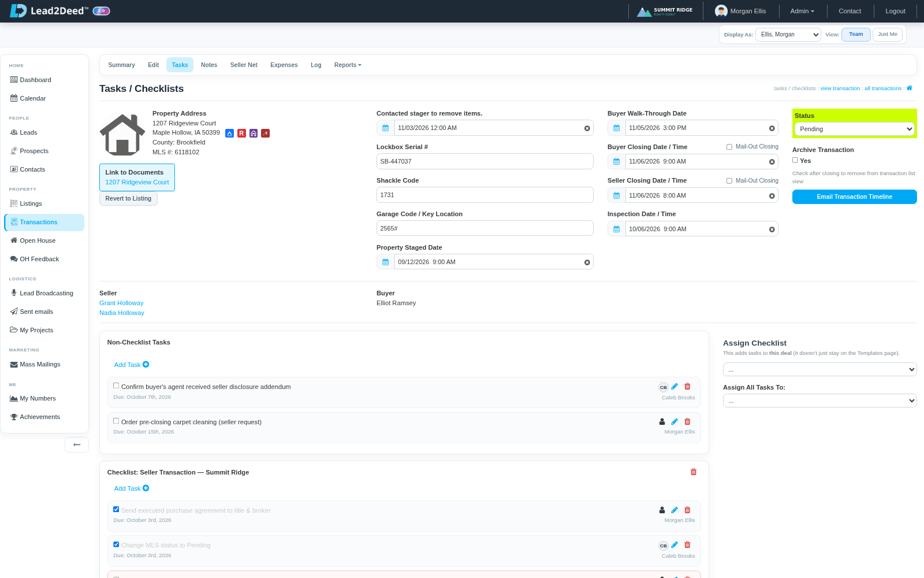Clear the Buyer Walk-Through Date value
The image size is (924, 578).
[772, 128]
